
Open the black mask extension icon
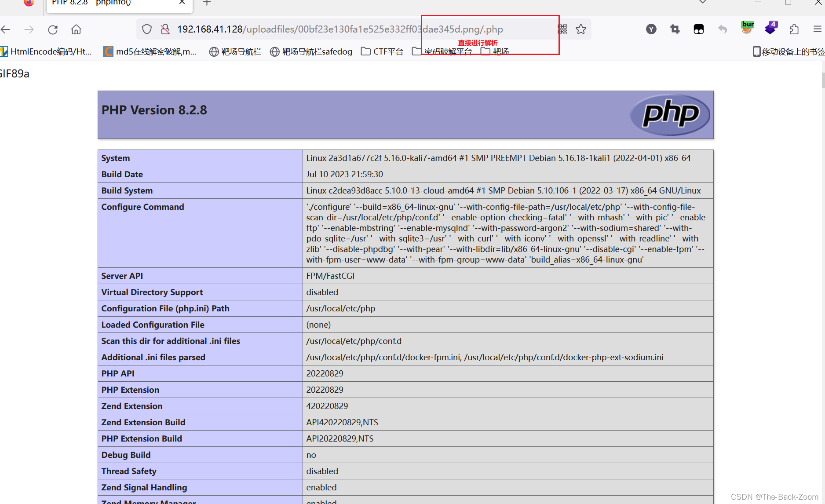point(699,29)
